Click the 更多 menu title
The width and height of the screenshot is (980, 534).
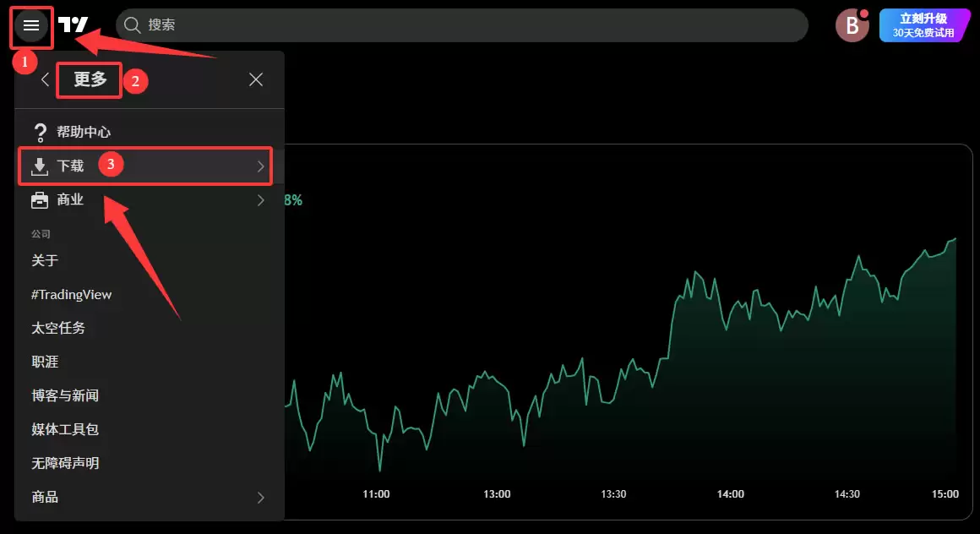tap(90, 79)
